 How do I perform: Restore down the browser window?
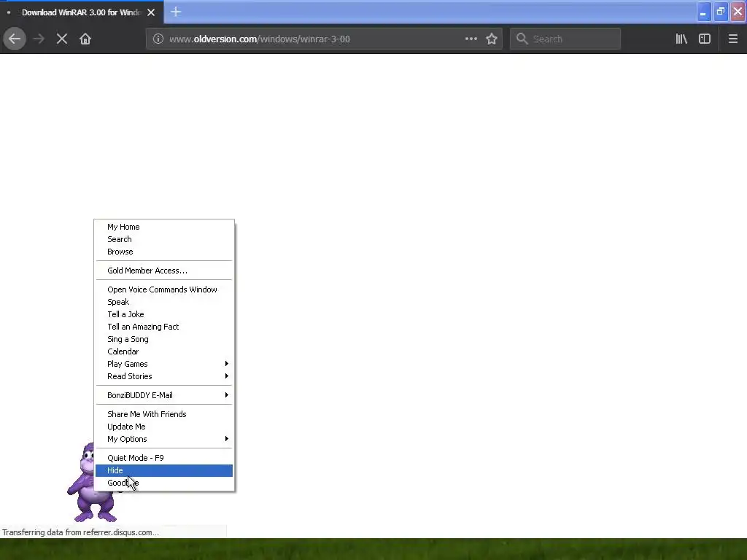(720, 12)
